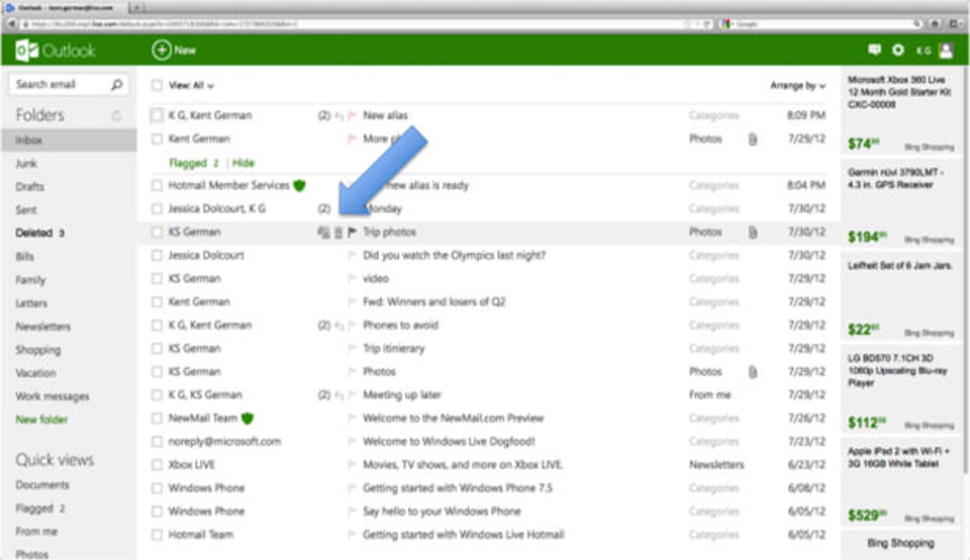Click refresh icon beside Folders heading
Viewport: 970px width, 560px height.
[x=117, y=116]
